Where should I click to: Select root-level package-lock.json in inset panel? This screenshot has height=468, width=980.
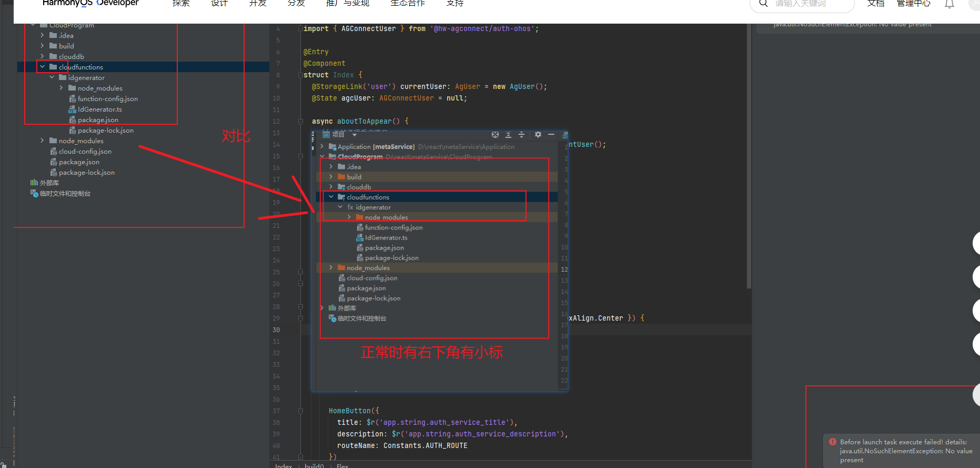click(373, 298)
